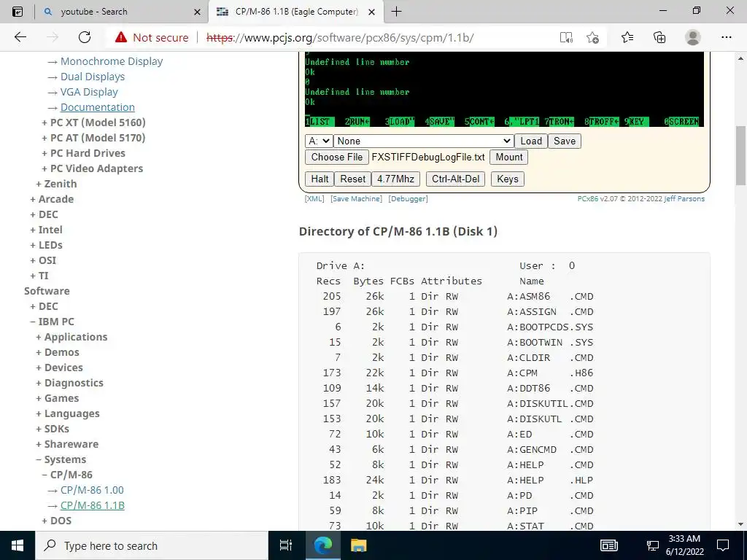Viewport: 747px width, 560px height.
Task: Click the address bar URL
Action: pyautogui.click(x=340, y=38)
